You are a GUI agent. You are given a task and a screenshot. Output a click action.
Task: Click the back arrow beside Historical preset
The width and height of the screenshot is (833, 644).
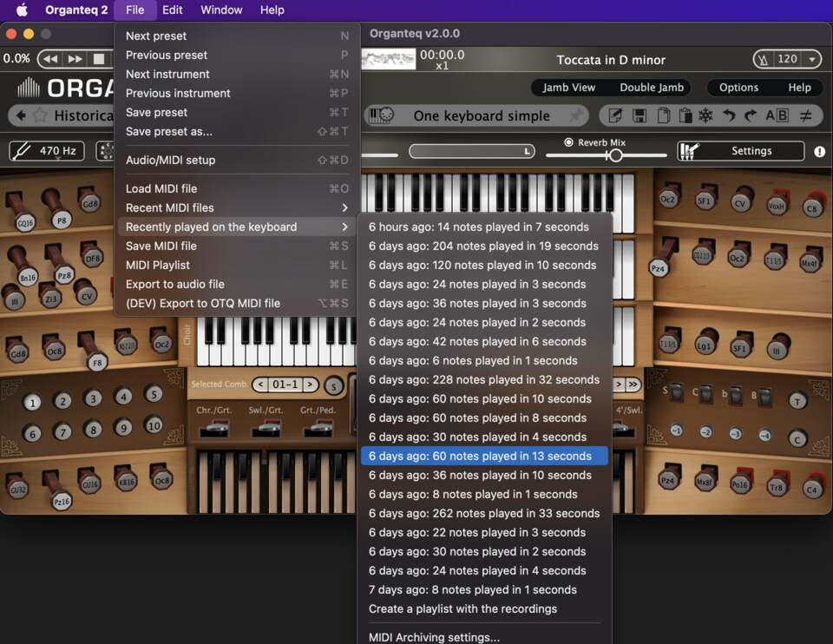(21, 115)
